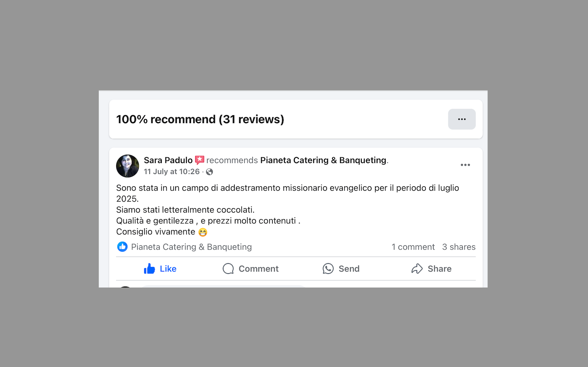Open the three-dot menu on Sara Padulo's post
This screenshot has width=588, height=367.
pos(465,165)
